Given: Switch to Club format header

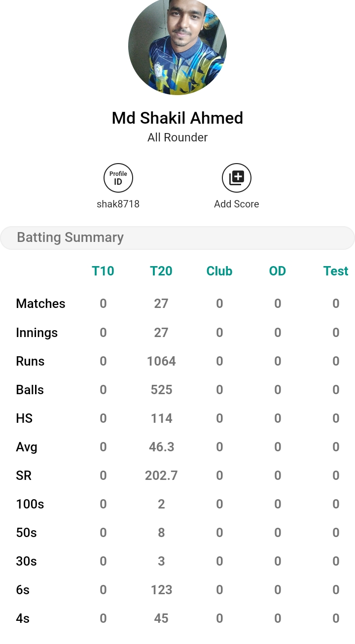Looking at the screenshot, I should (219, 271).
